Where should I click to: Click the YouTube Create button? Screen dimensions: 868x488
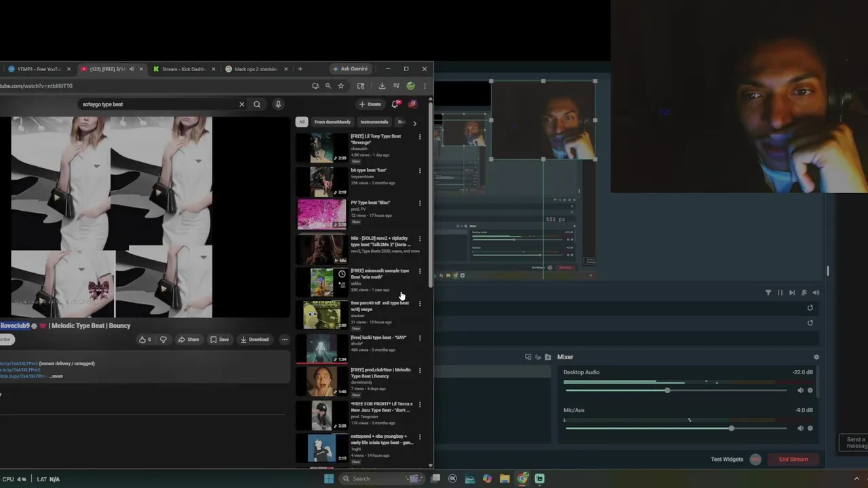click(x=370, y=104)
